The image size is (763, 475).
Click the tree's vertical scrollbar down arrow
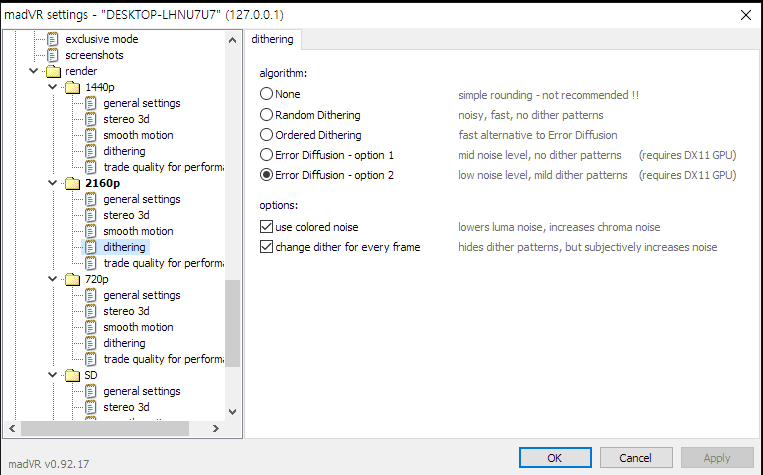233,411
